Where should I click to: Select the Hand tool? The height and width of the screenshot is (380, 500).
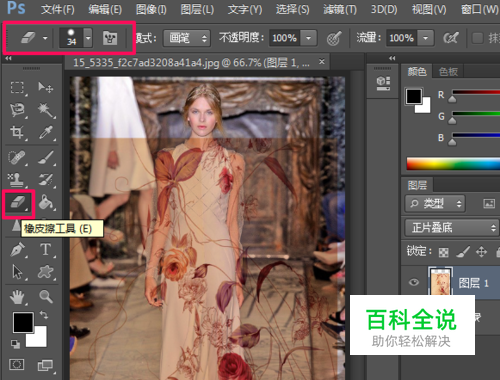pyautogui.click(x=17, y=297)
